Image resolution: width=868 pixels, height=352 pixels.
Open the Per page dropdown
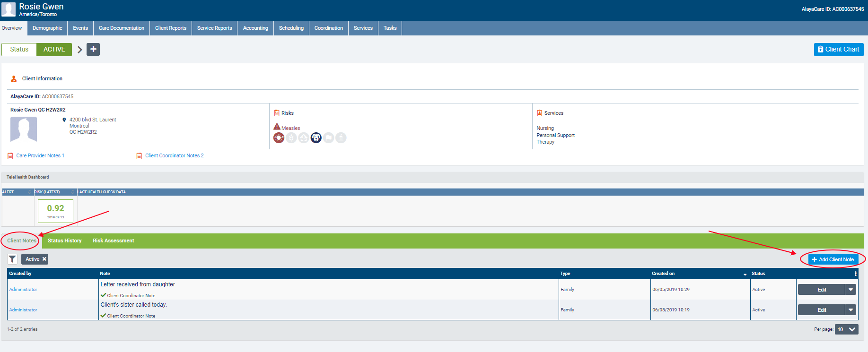pos(847,329)
